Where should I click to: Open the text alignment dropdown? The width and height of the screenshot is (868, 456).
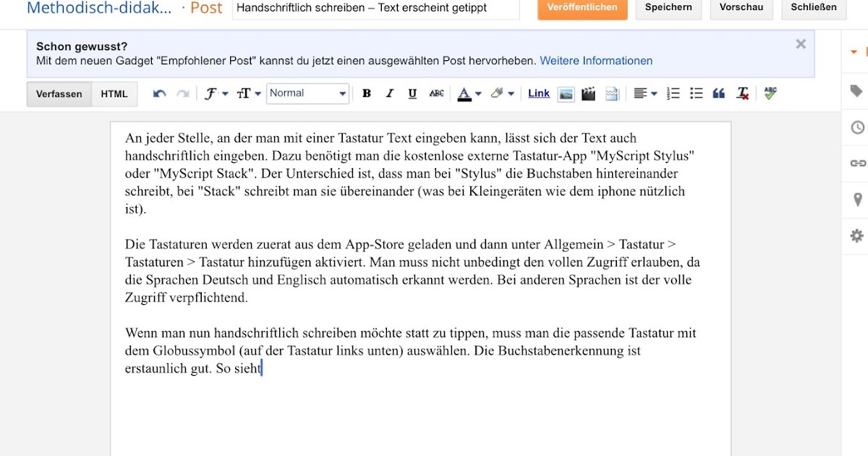[645, 93]
